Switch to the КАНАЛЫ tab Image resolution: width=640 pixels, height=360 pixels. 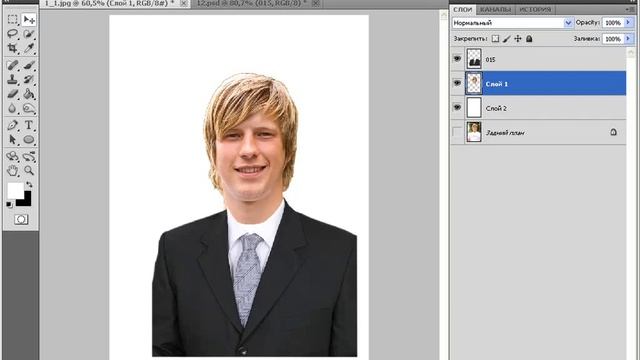pyautogui.click(x=495, y=9)
